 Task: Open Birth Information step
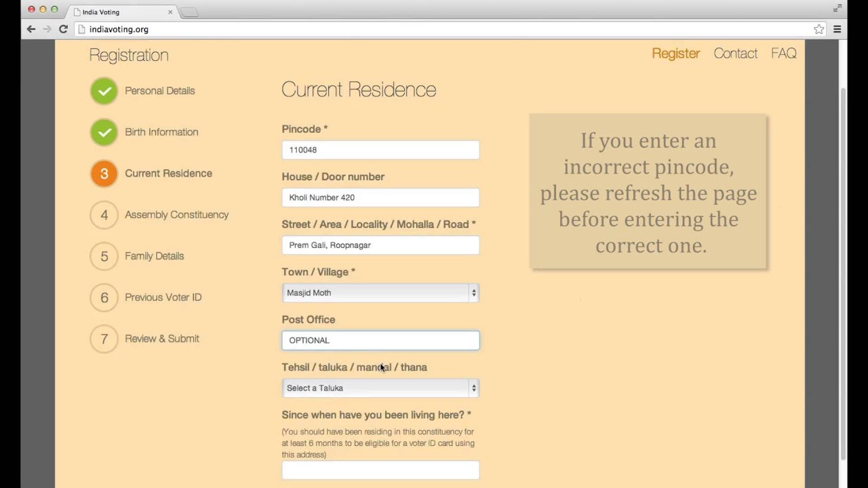[x=161, y=132]
